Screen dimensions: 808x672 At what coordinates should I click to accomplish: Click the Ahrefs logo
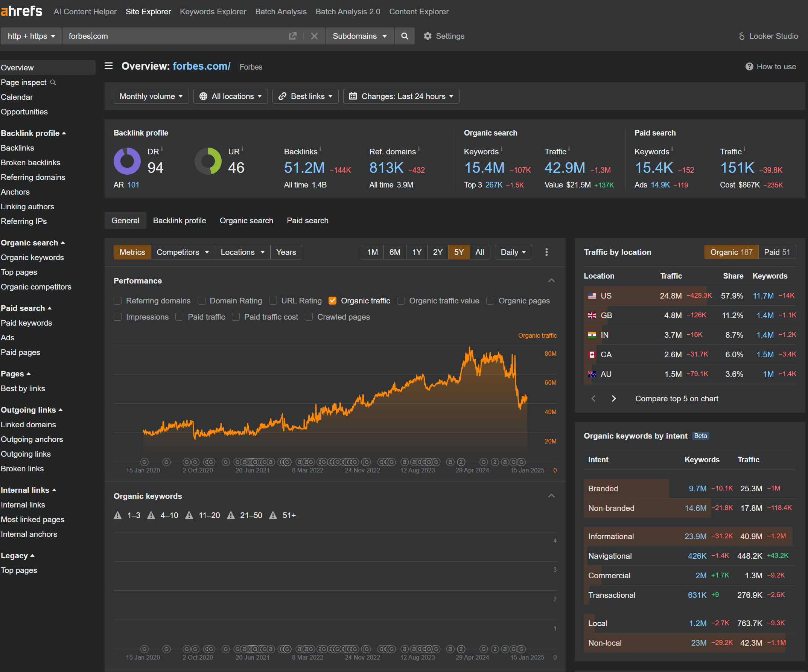pos(21,11)
